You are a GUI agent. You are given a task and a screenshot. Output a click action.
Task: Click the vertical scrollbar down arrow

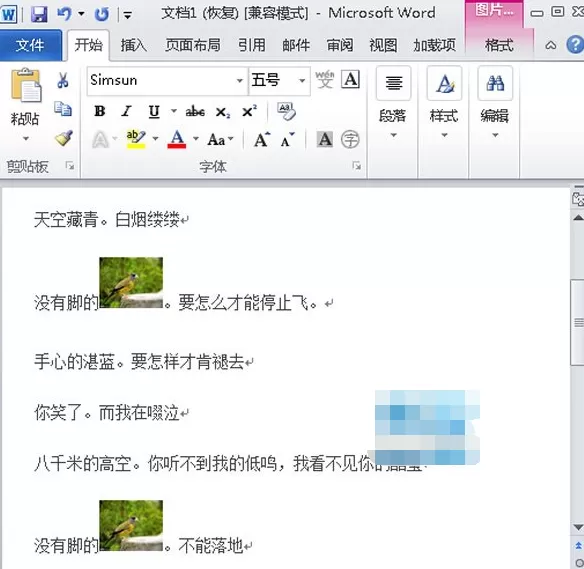click(578, 527)
